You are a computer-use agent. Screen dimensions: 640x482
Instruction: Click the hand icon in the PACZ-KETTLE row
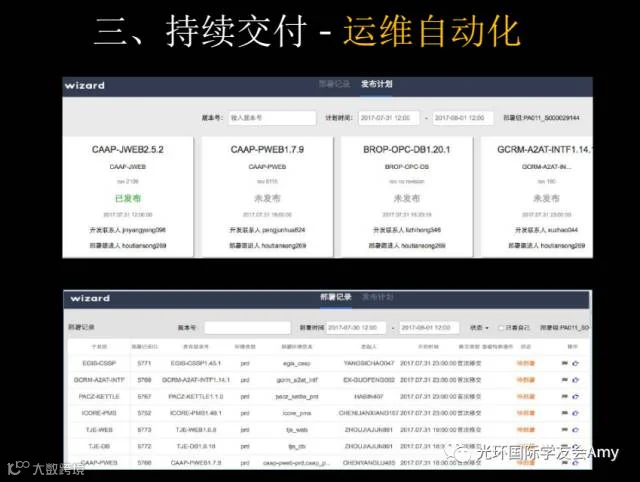coord(576,396)
